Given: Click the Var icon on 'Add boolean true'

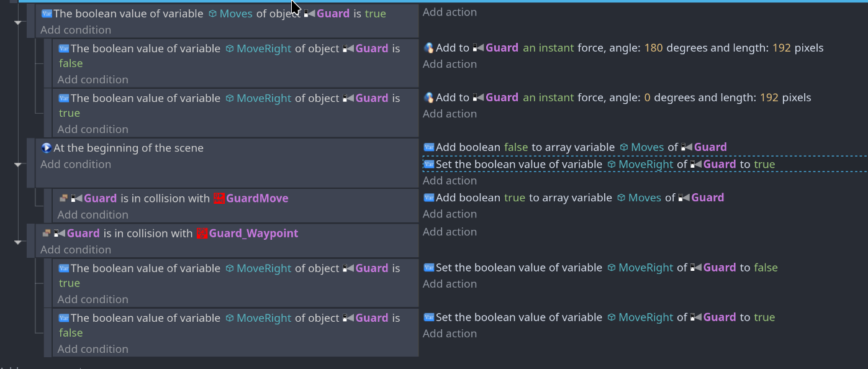Looking at the screenshot, I should coord(428,198).
